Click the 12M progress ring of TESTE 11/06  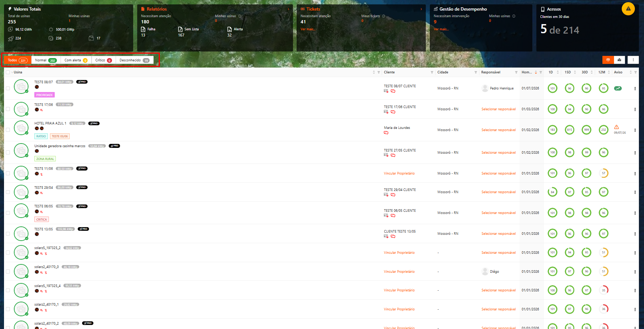(x=603, y=173)
